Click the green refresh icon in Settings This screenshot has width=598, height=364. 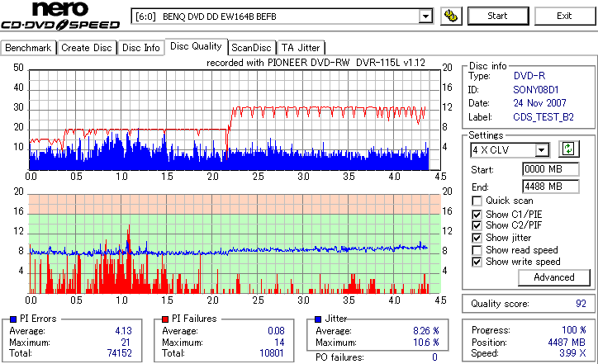coord(568,149)
